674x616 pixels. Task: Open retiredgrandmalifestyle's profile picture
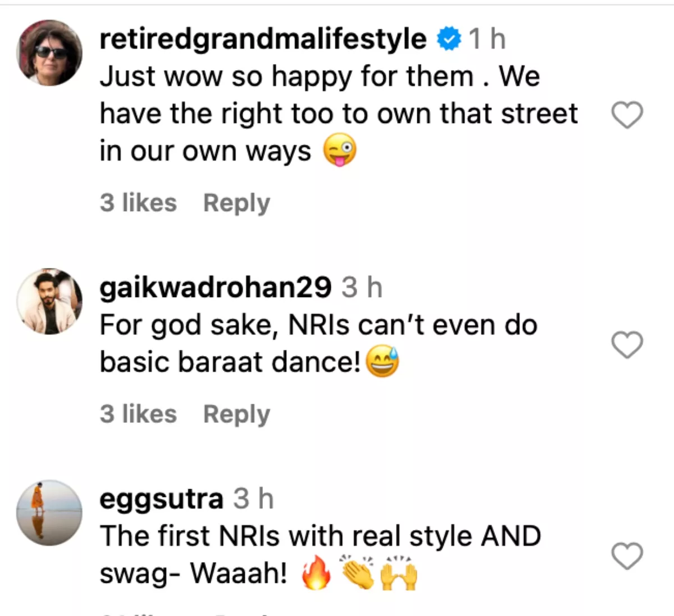50,53
